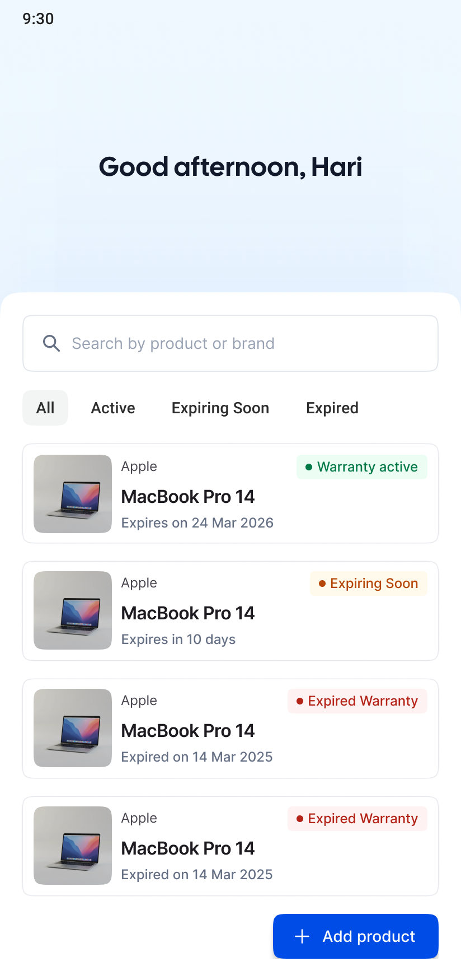Viewport: 461px width, 980px height.
Task: Click the 9:30 status bar clock
Action: (38, 19)
